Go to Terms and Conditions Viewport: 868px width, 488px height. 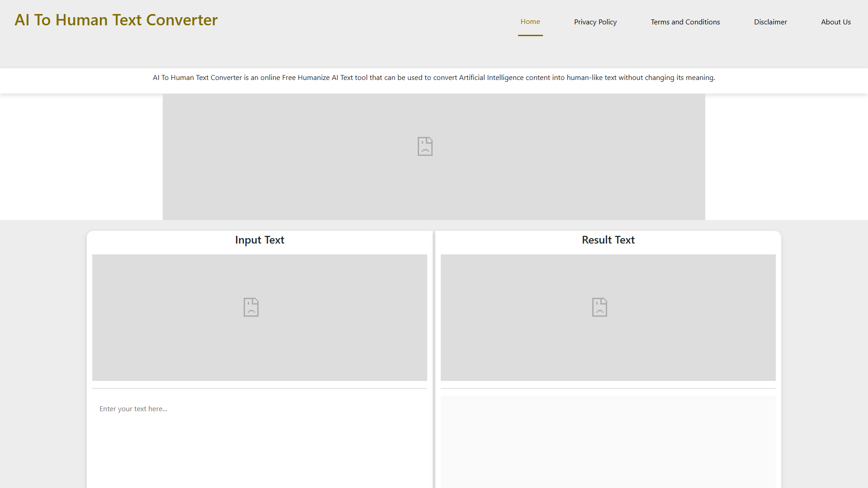(685, 22)
